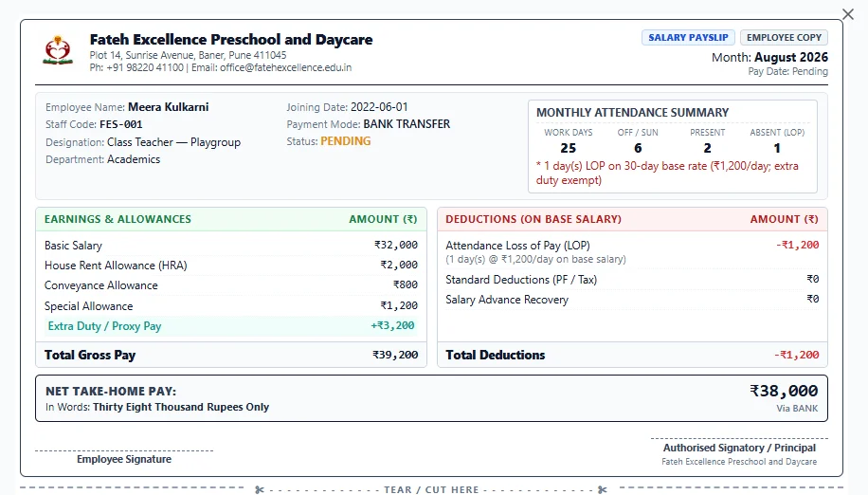This screenshot has width=868, height=495.
Task: Click the Pay Date: Pending text
Action: coord(787,71)
